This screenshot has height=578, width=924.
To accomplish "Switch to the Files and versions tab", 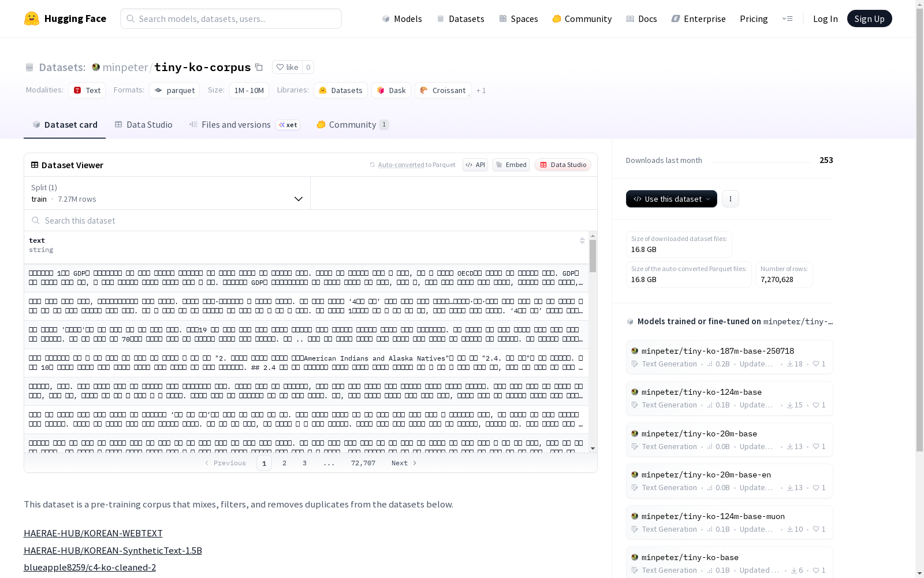I will tap(244, 125).
